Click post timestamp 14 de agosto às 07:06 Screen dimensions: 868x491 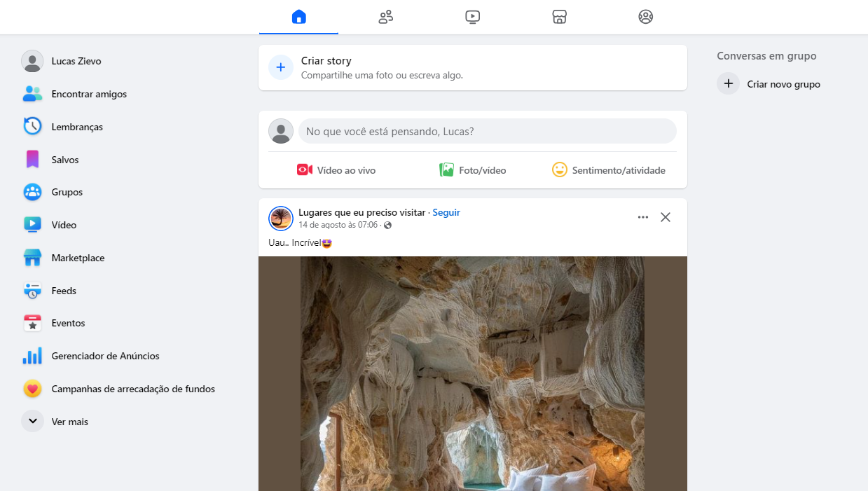[x=338, y=225]
